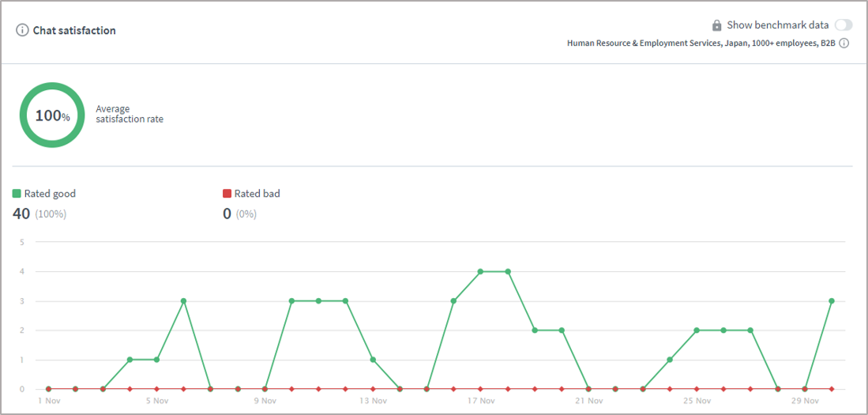Click the Rated good legend label

point(50,194)
